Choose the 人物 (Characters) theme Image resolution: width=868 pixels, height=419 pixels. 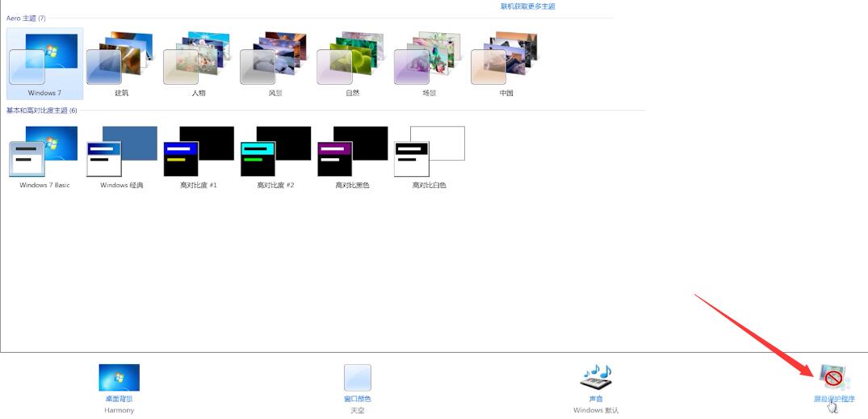[x=198, y=61]
